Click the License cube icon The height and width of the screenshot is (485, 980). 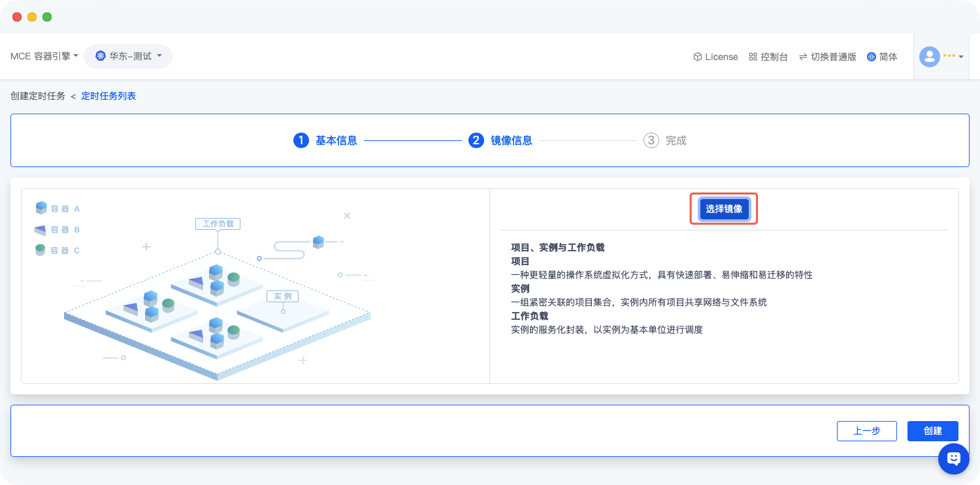click(697, 57)
